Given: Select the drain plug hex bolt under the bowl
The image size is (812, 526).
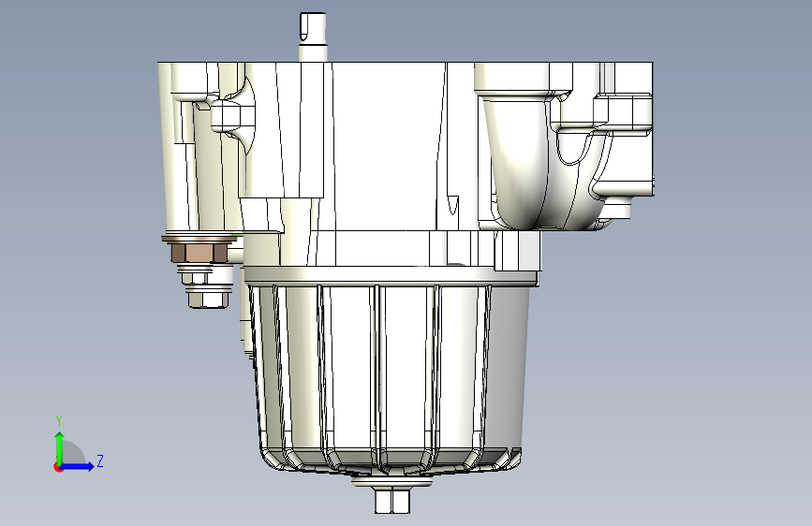Looking at the screenshot, I should (x=392, y=501).
